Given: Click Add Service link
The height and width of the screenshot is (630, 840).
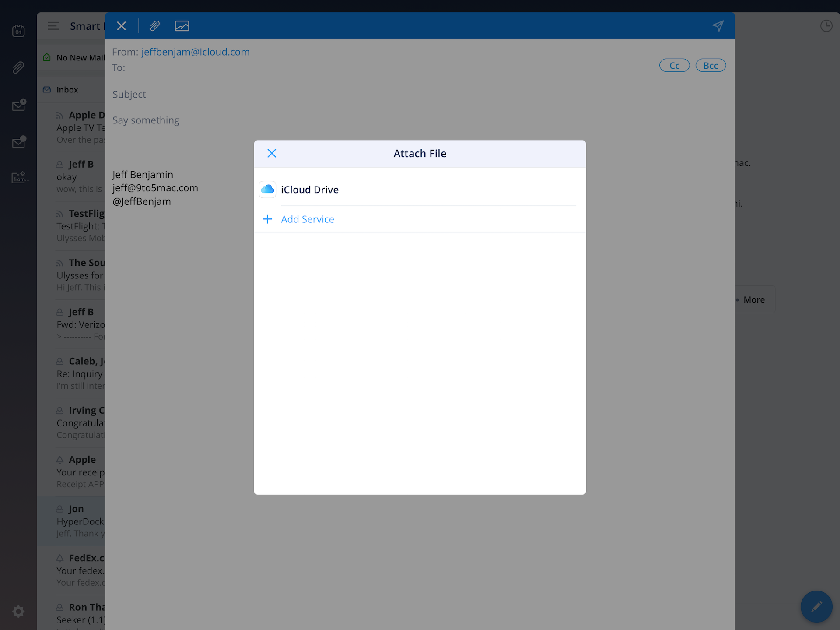Looking at the screenshot, I should pyautogui.click(x=307, y=219).
